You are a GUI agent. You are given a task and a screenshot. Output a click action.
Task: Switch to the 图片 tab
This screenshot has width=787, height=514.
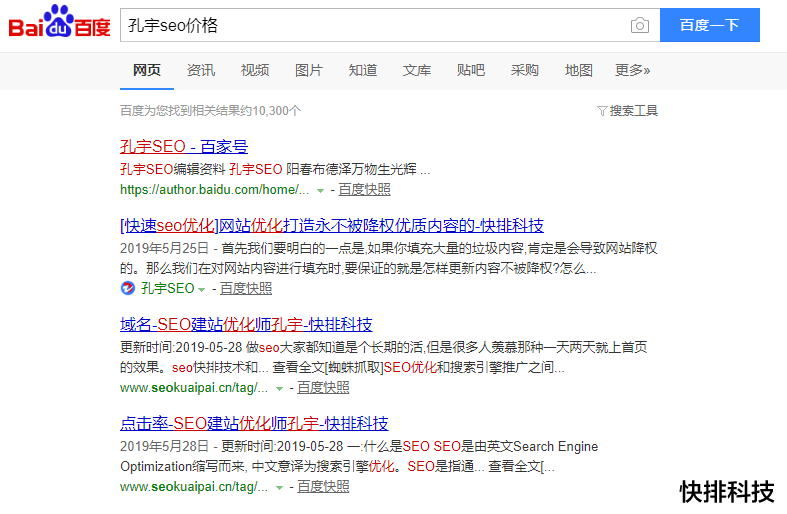click(x=309, y=70)
